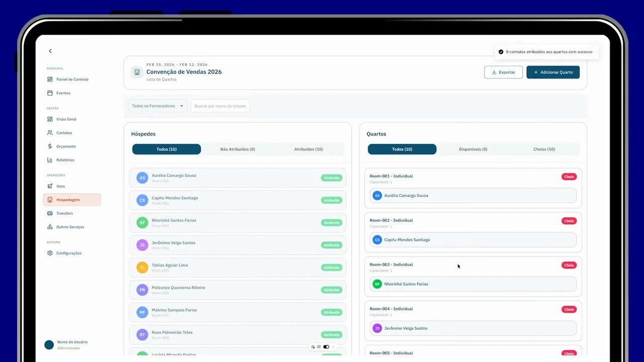644x362 pixels.
Task: Select Todos (10) tab under Quartos
Action: (402, 149)
